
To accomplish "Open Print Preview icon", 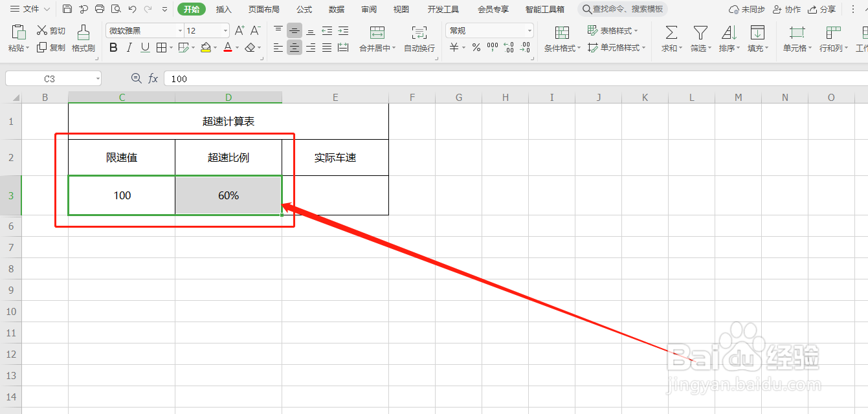I will click(116, 9).
